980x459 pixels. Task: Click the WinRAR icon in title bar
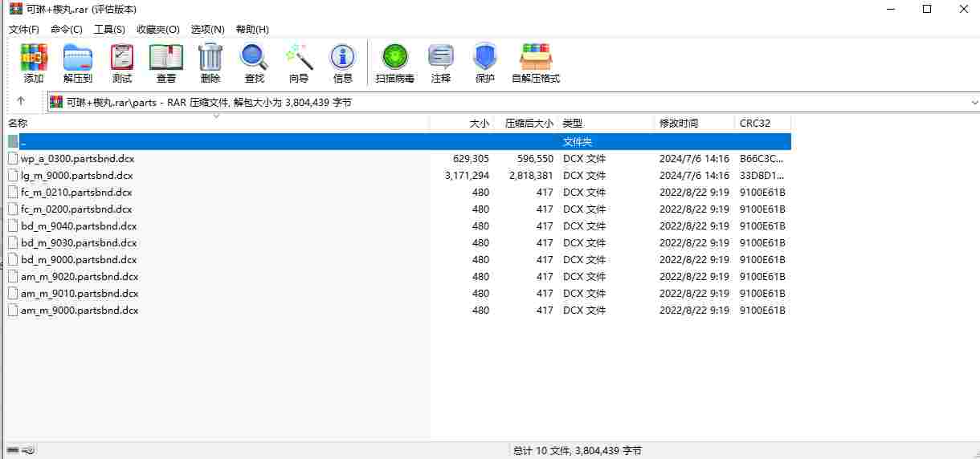pos(15,10)
